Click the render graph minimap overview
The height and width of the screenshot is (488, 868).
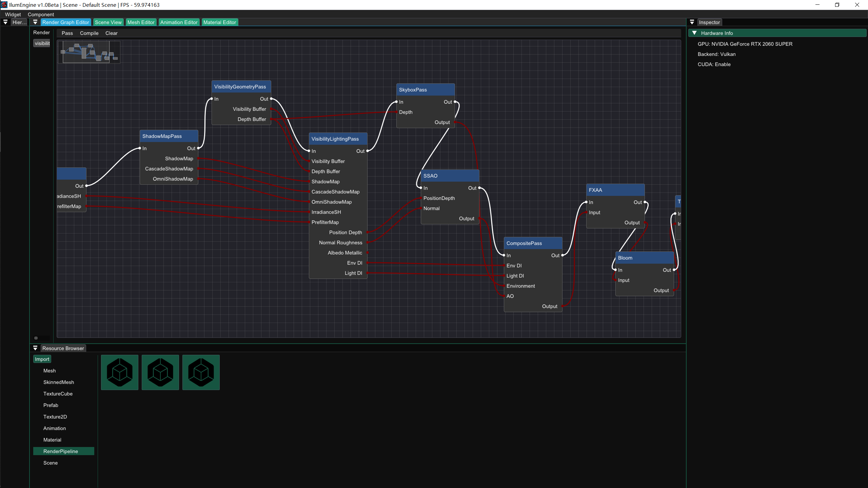89,52
